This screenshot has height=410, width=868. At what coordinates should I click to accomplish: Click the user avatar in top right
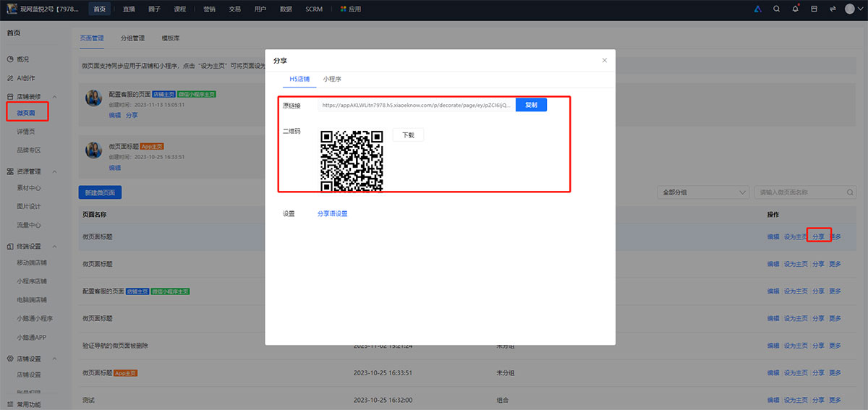851,9
